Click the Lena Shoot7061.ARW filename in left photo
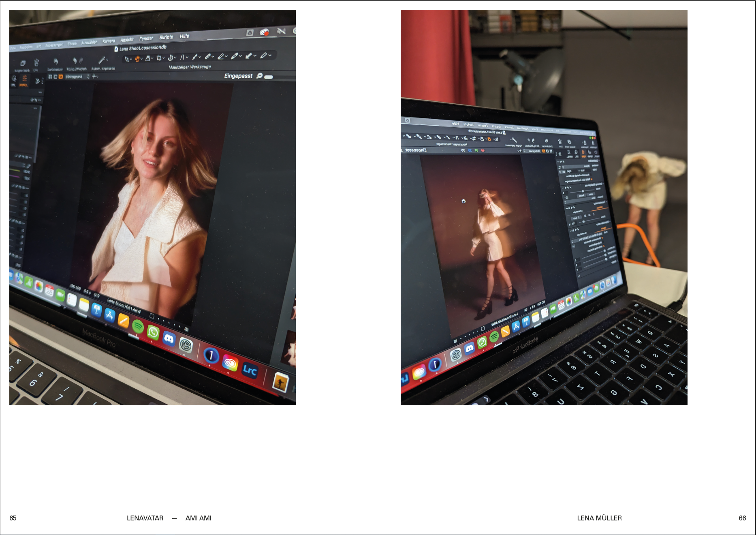 [124, 307]
